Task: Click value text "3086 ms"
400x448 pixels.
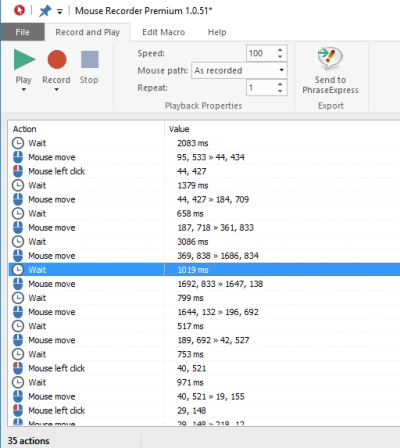Action: pos(193,242)
